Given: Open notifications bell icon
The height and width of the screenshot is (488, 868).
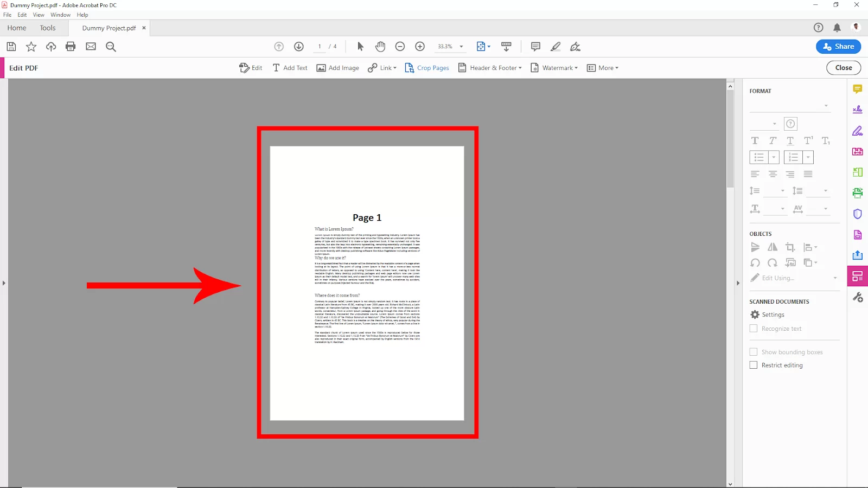Looking at the screenshot, I should tap(837, 28).
